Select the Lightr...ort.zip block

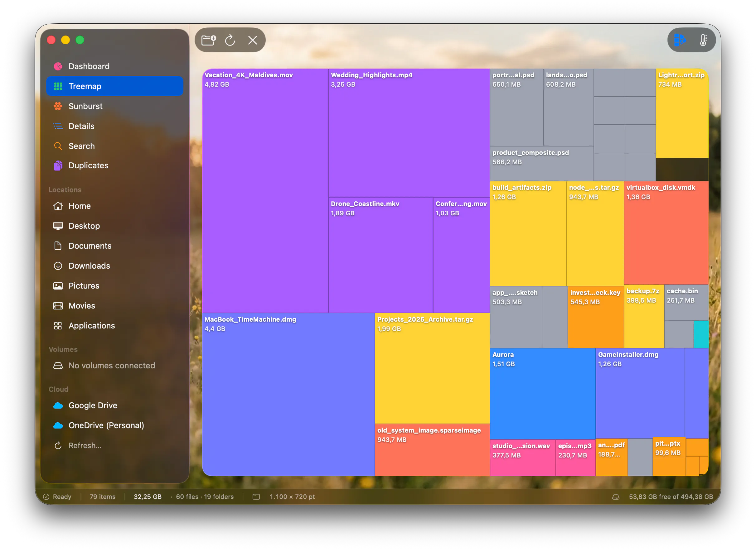pos(682,113)
